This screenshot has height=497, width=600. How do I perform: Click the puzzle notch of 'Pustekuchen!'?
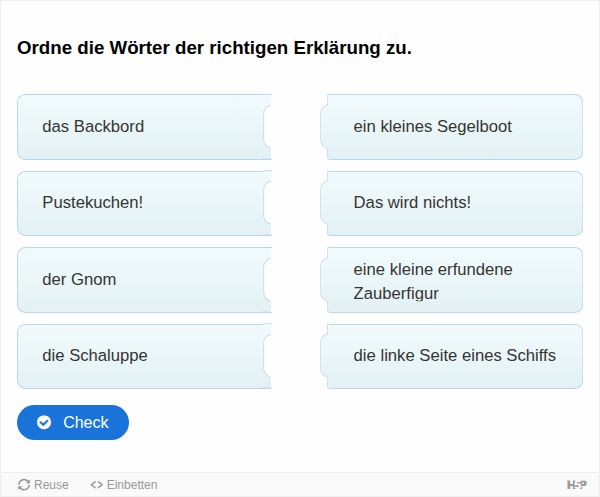click(x=267, y=203)
